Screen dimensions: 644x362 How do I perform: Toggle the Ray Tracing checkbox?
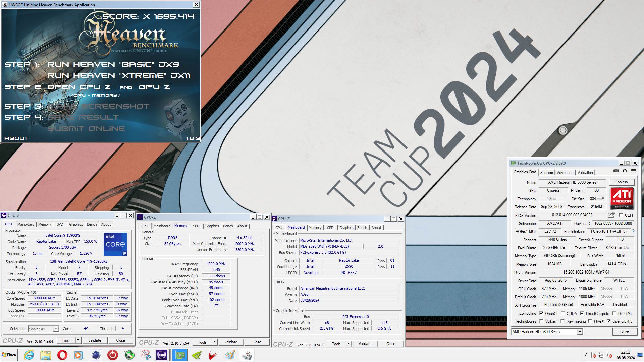coord(563,321)
